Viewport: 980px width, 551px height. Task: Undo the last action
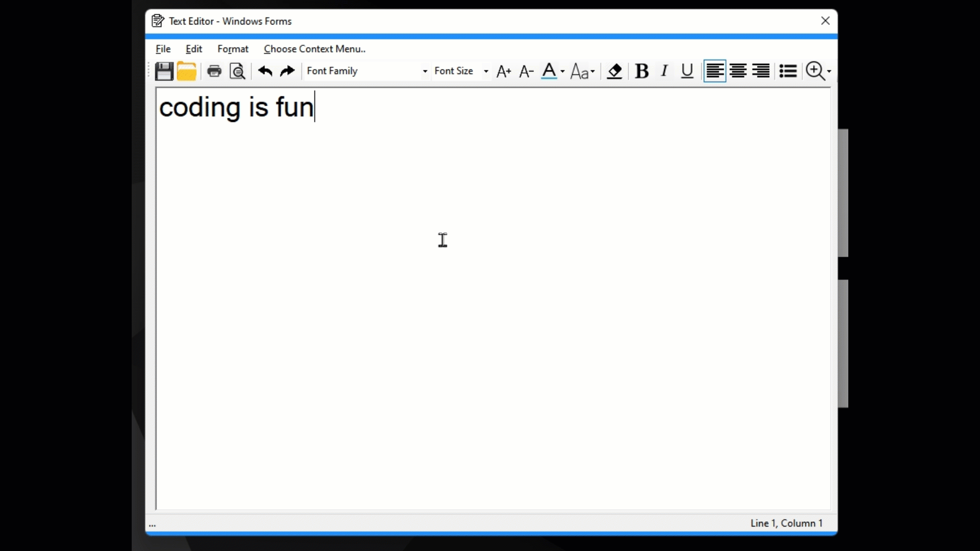[265, 71]
